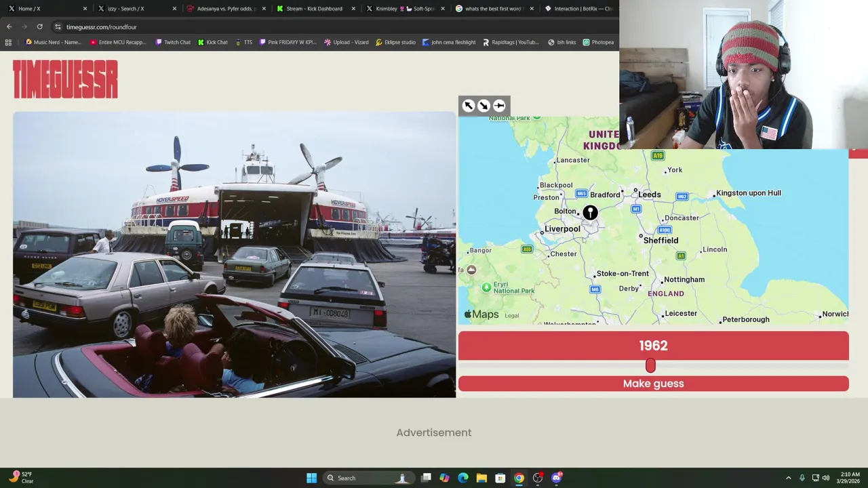Viewport: 868px width, 488px height.
Task: Click the pin-map toggle icon
Action: (x=499, y=106)
